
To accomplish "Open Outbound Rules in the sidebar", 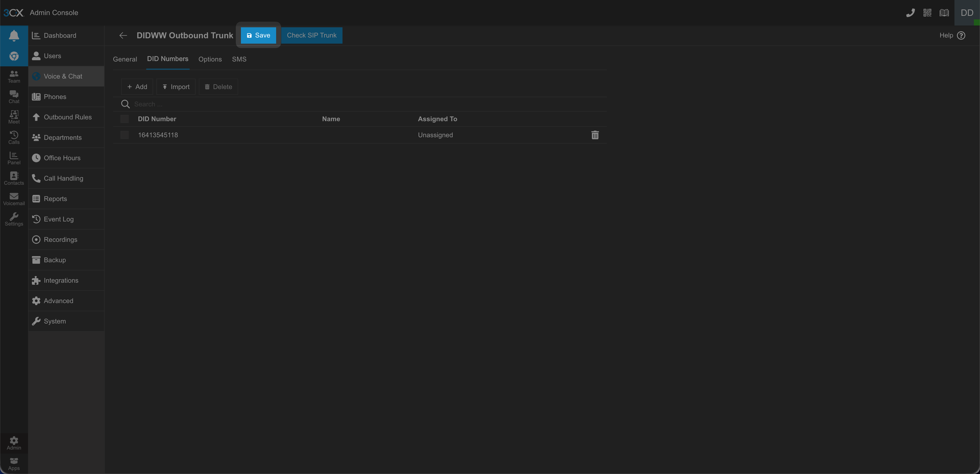I will tap(67, 117).
